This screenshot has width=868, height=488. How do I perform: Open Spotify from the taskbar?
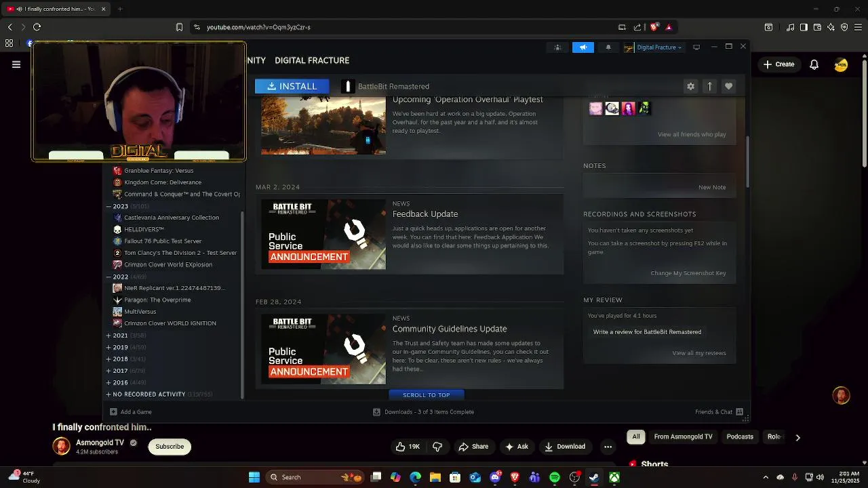pos(555,477)
